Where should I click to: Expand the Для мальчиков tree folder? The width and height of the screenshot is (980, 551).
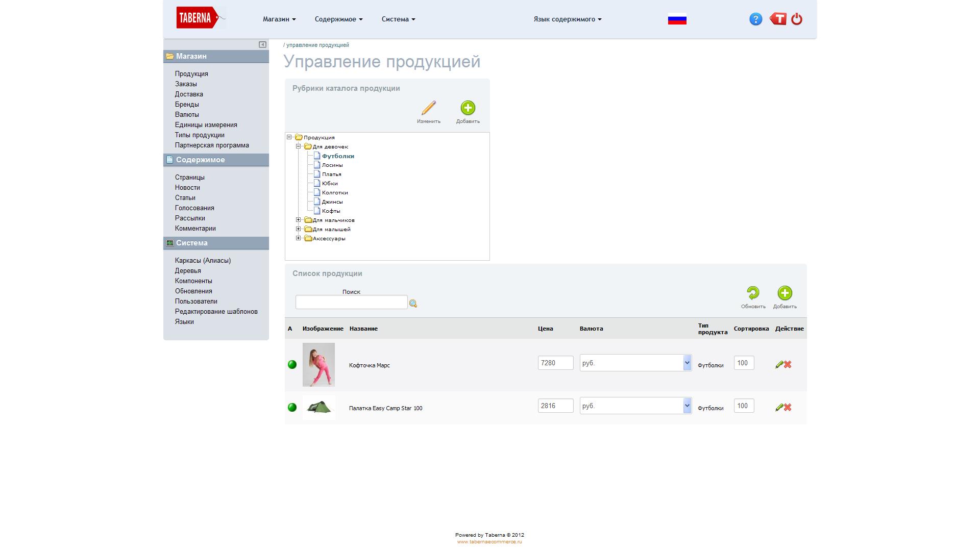(x=299, y=220)
